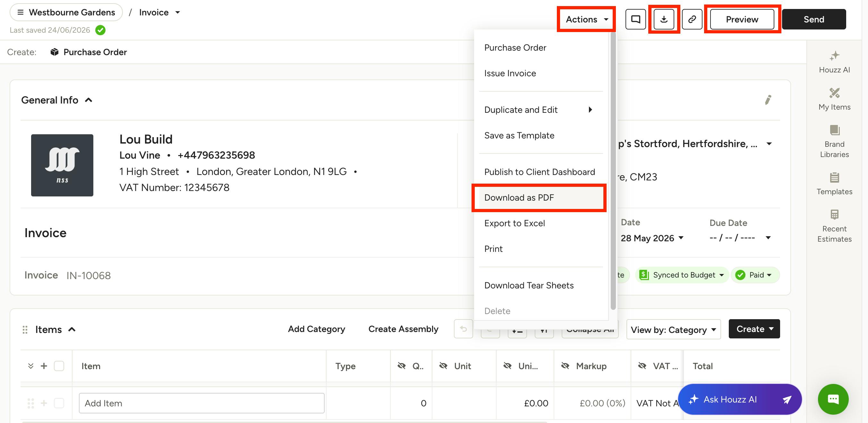Image resolution: width=868 pixels, height=423 pixels.
Task: Click the green saved checkmark icon
Action: (100, 30)
